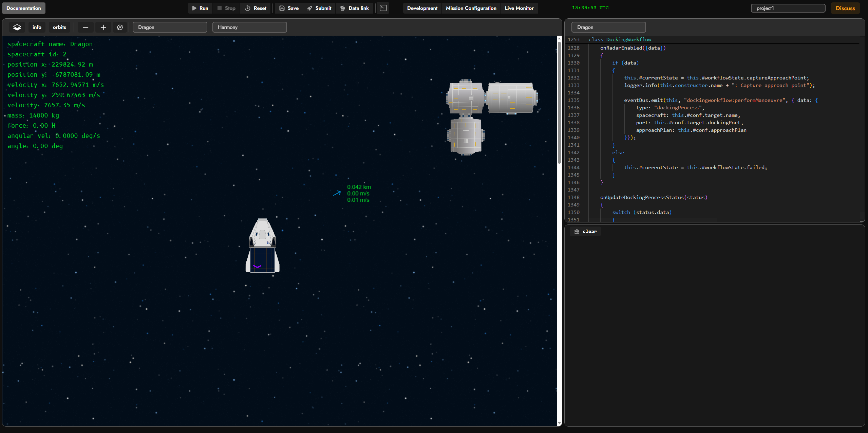This screenshot has width=868, height=433.
Task: Click the eventBus.emit code line
Action: pos(721,100)
